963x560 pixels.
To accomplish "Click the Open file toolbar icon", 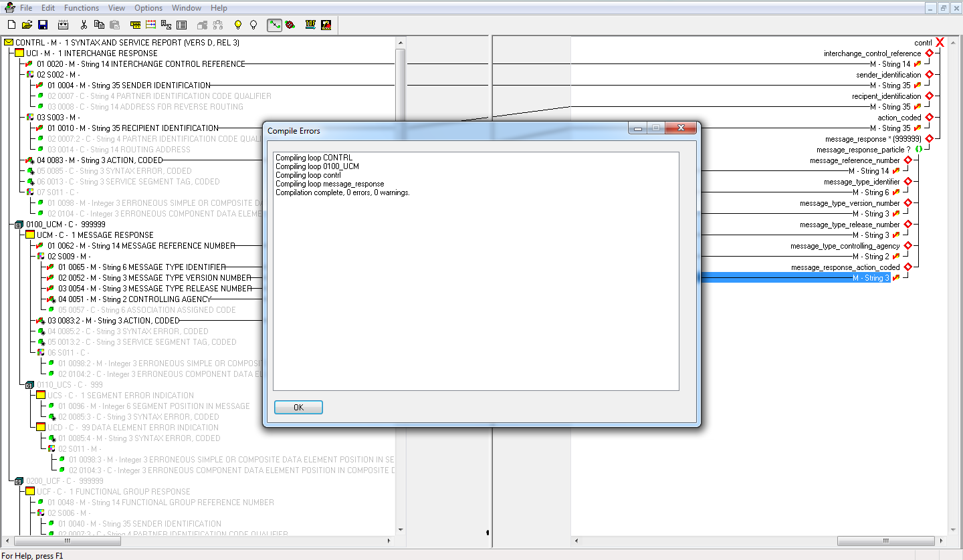I will 27,25.
